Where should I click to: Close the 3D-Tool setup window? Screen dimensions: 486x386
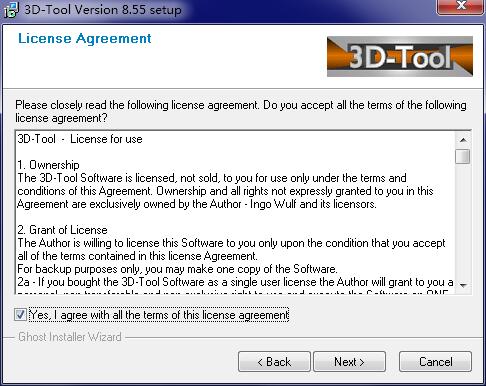pos(461,6)
